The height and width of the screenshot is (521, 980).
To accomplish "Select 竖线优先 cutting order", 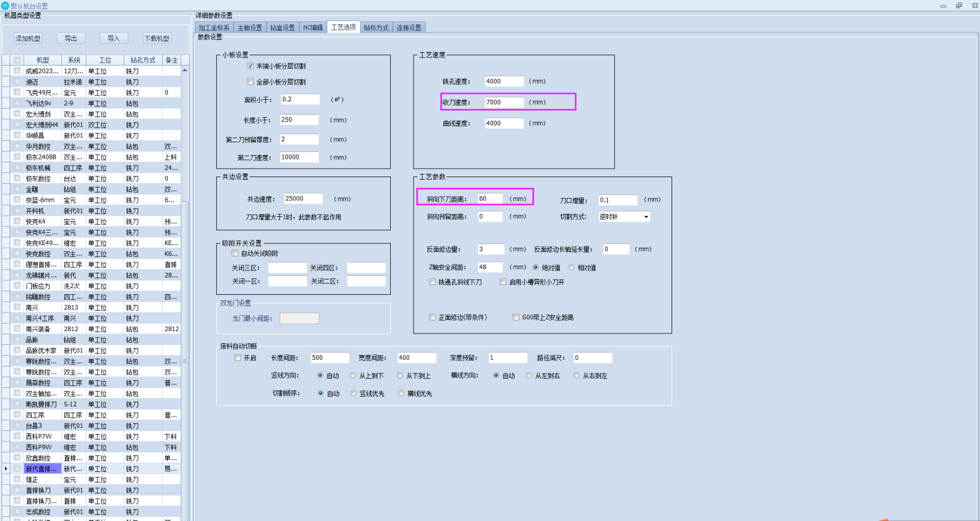I will pyautogui.click(x=353, y=394).
